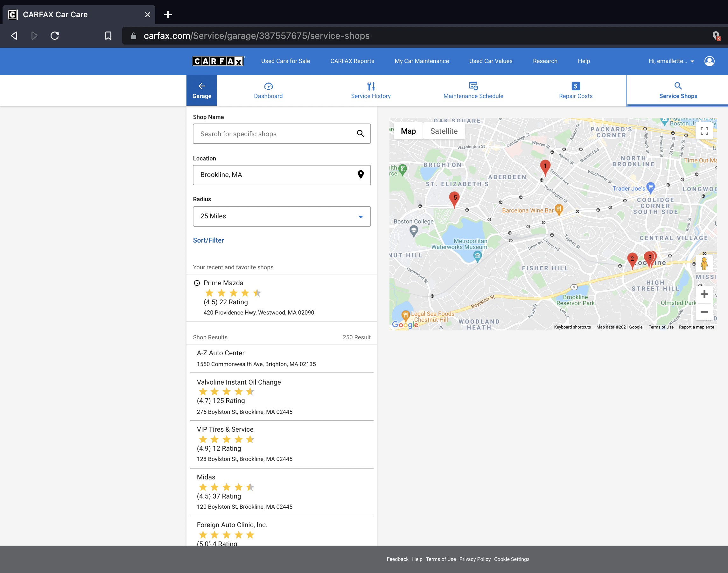Click the Trader Joe's map pin
The width and height of the screenshot is (728, 573).
click(651, 187)
